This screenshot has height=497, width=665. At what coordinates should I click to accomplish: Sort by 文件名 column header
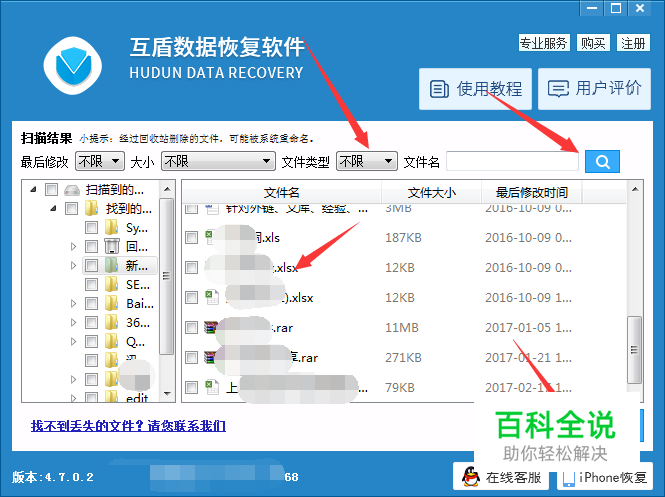coord(282,193)
